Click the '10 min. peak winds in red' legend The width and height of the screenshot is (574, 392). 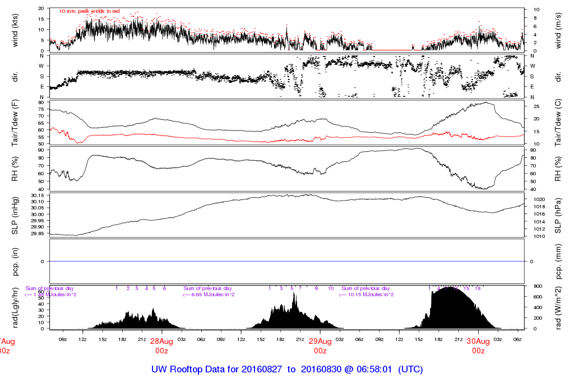pos(90,11)
